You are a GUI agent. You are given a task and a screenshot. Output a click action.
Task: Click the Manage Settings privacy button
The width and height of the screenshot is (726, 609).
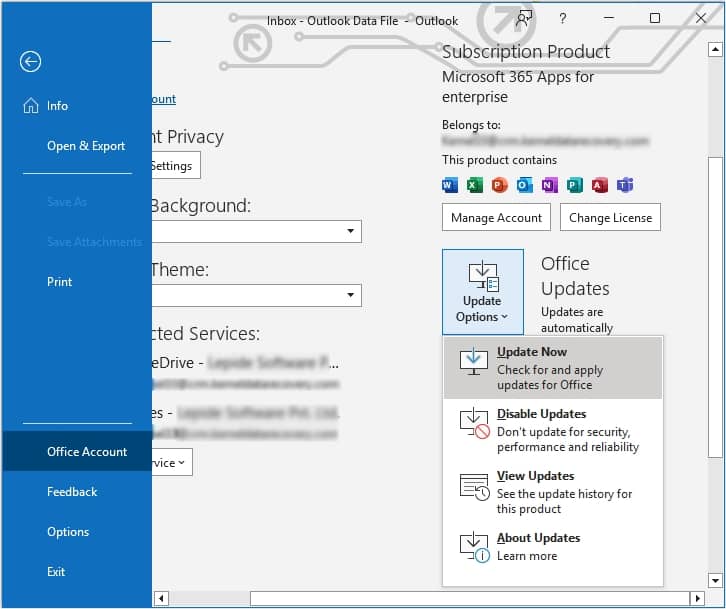176,165
